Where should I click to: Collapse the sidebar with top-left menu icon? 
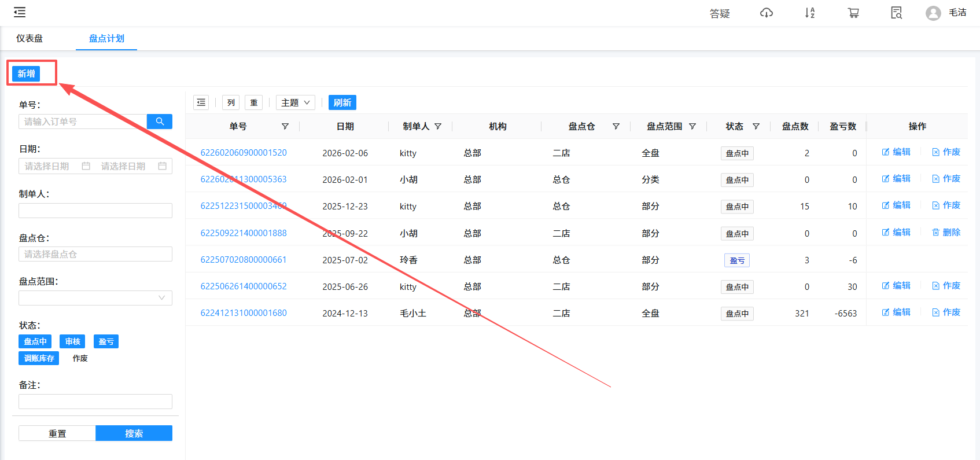tap(20, 12)
